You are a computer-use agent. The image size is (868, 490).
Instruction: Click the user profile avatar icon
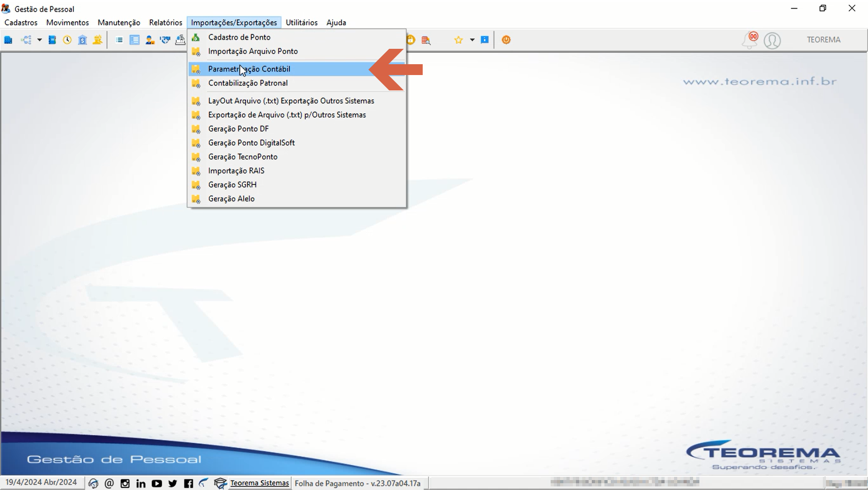(x=772, y=40)
